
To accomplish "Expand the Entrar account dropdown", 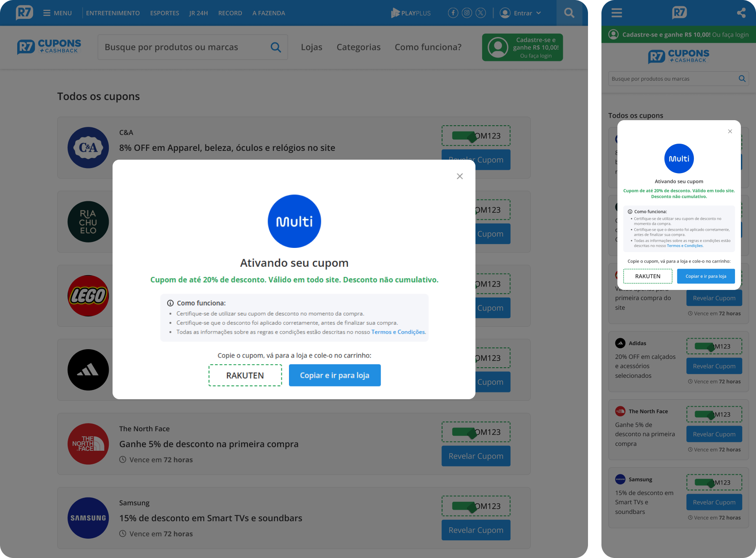I will coord(520,13).
